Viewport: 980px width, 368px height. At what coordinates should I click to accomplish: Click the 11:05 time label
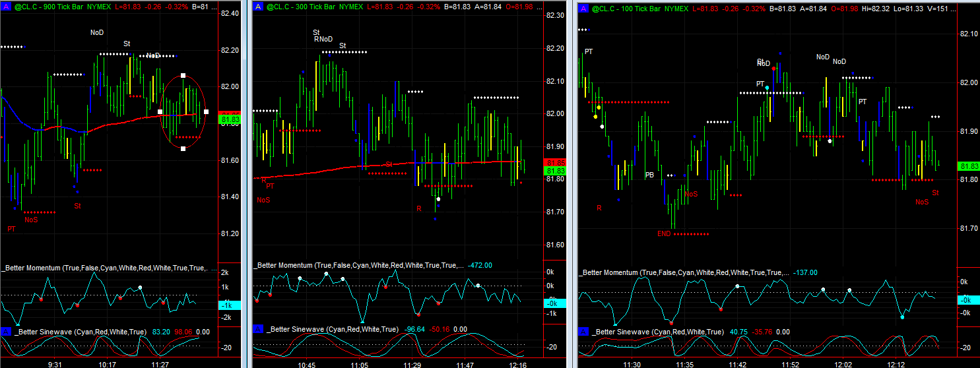point(359,364)
